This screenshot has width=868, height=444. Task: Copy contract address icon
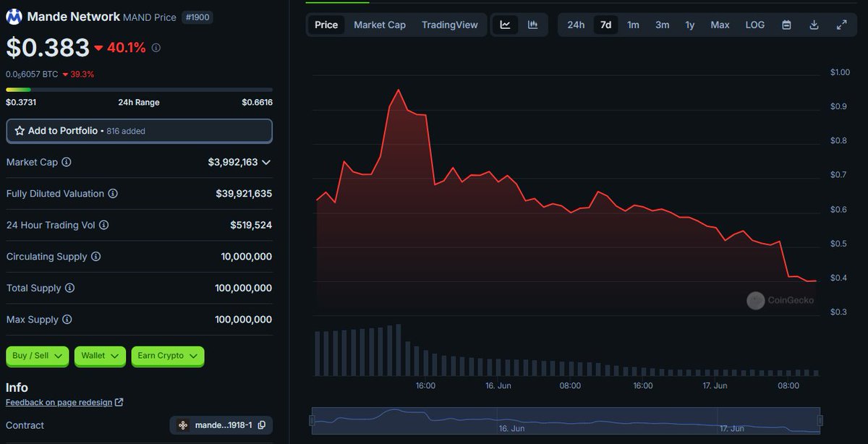point(262,425)
